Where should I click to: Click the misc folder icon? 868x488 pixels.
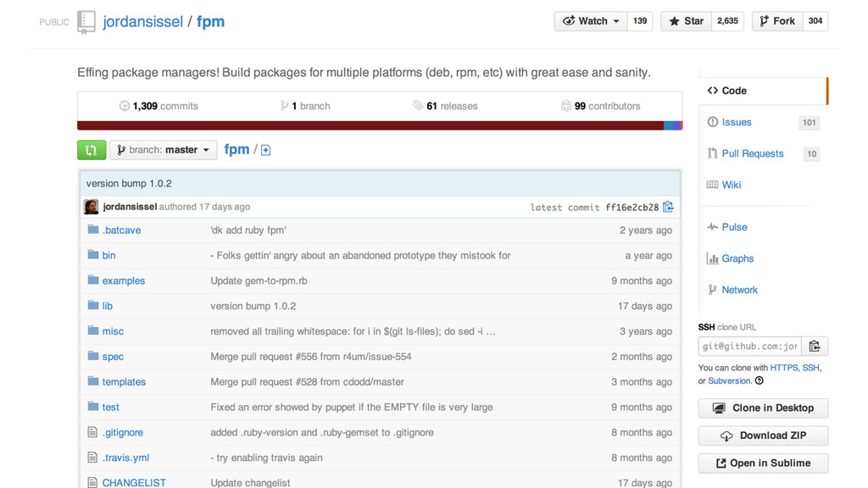point(93,331)
